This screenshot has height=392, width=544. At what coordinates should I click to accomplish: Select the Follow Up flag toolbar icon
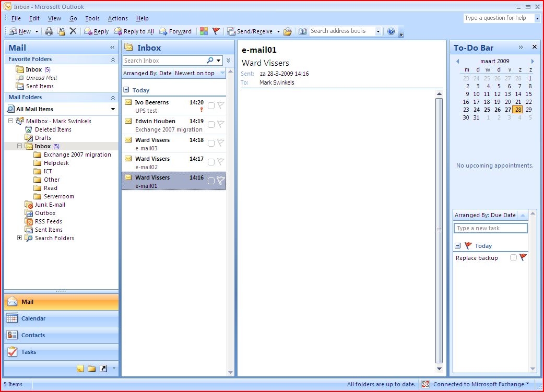point(215,31)
